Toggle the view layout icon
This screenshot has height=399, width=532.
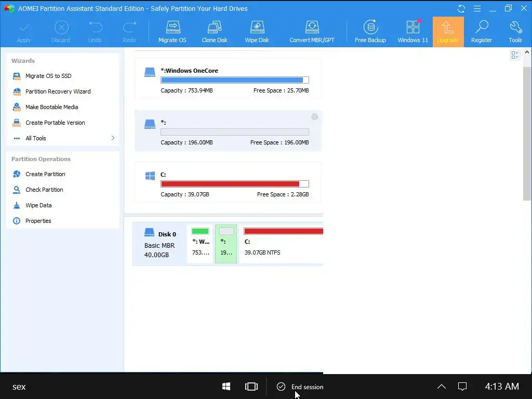[x=515, y=55]
